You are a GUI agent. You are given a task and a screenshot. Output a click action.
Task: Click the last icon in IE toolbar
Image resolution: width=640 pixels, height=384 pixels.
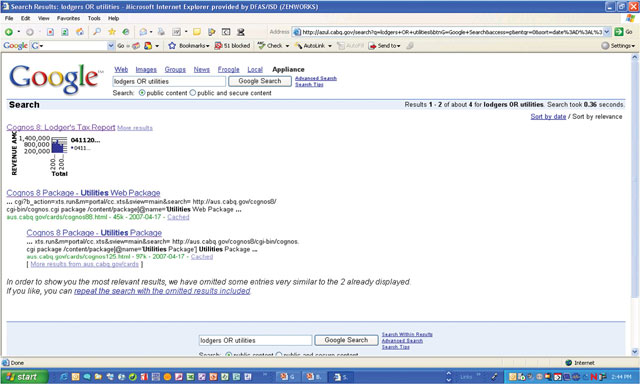point(241,32)
